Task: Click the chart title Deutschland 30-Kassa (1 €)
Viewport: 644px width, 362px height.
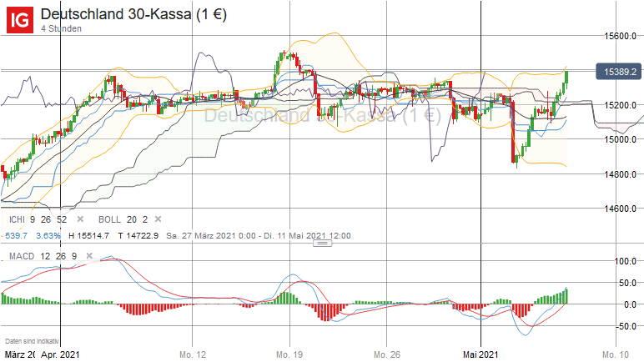Action: pyautogui.click(x=134, y=14)
